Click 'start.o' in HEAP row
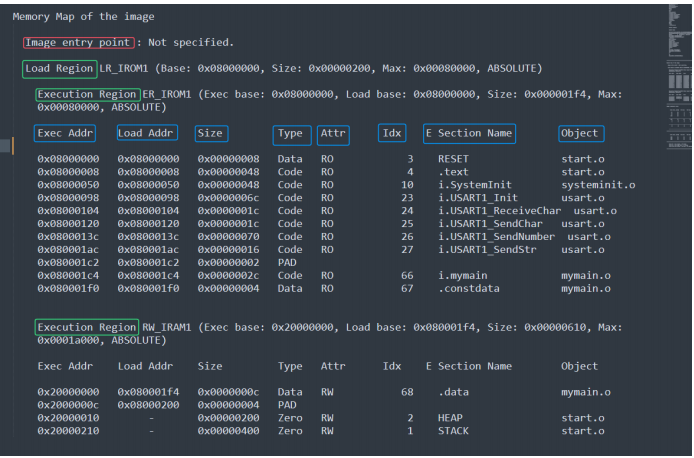This screenshot has width=694, height=458. pyautogui.click(x=583, y=418)
